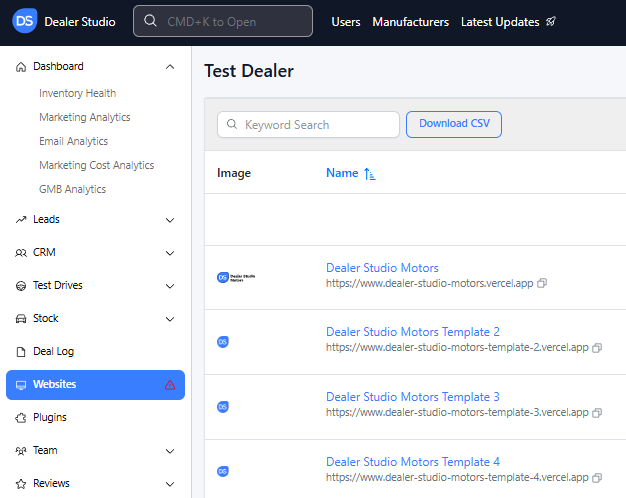Viewport: 626px width, 498px height.
Task: Click the Keyword Search input field
Action: click(x=308, y=125)
